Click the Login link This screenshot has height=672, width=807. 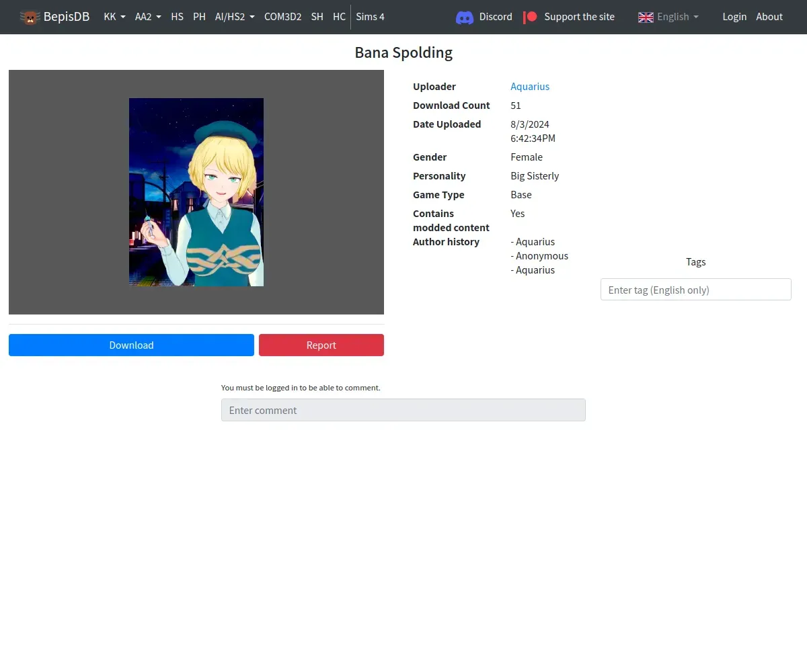734,17
